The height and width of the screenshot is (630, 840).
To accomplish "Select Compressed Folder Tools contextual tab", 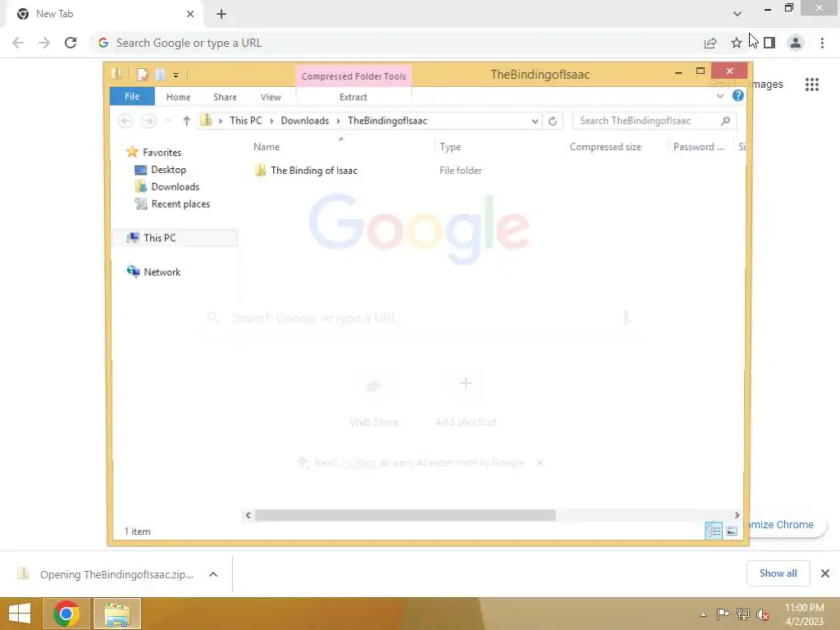I will [x=354, y=76].
